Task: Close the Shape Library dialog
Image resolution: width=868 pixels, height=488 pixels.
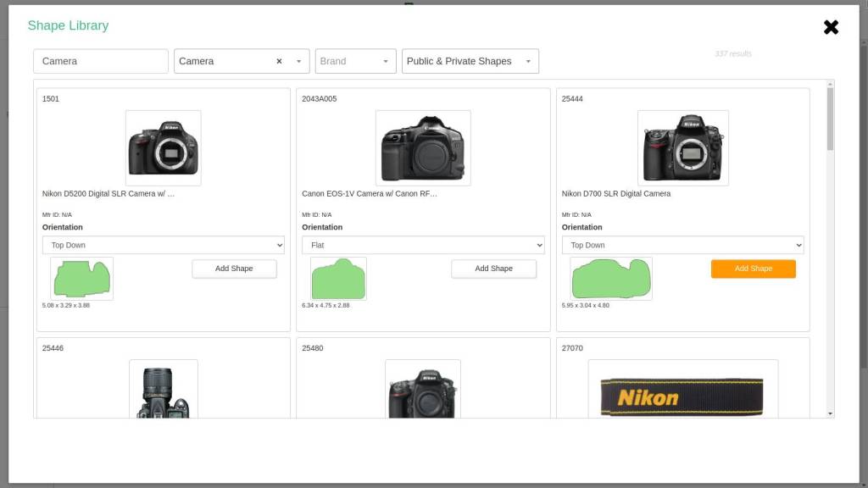Action: 831,27
